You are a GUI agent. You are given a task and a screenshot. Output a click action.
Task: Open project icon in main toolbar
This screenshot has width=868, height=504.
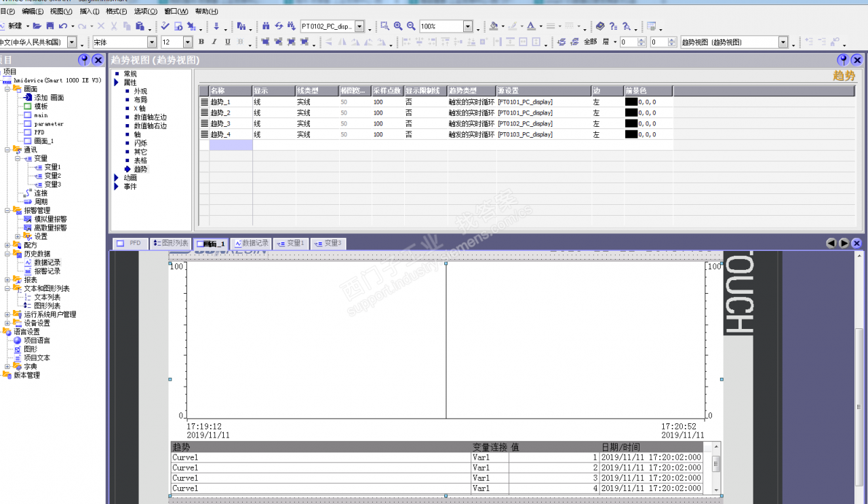(x=37, y=26)
